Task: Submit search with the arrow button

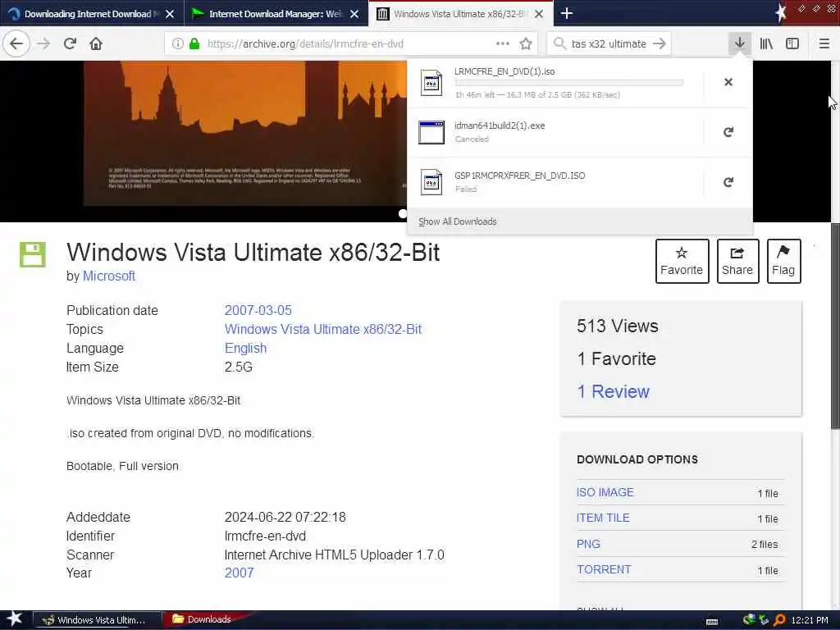Action: 660,43
